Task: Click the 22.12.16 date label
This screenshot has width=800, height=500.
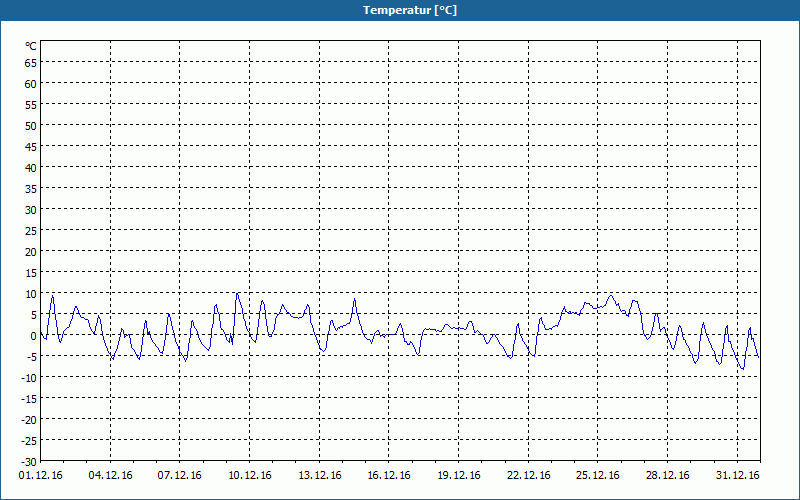Action: (529, 476)
